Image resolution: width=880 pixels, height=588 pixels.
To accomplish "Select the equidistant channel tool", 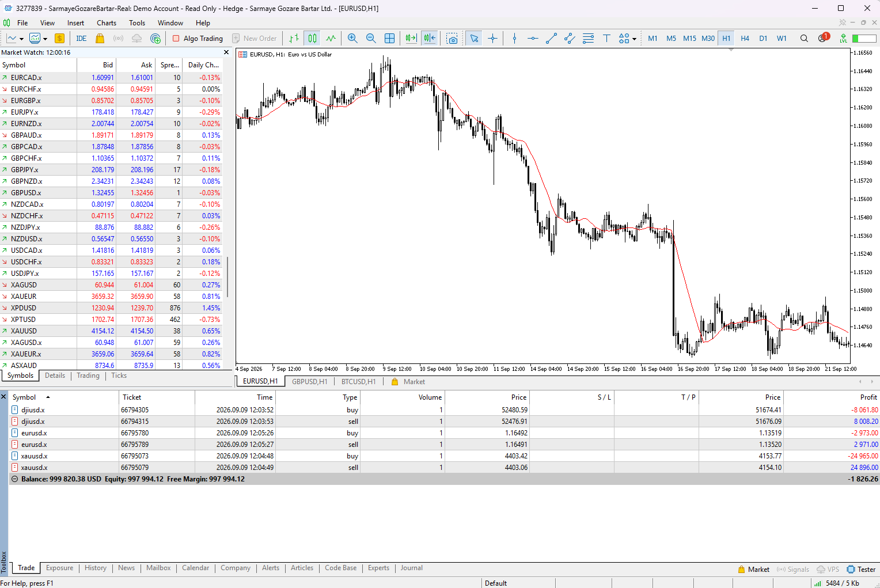I will (x=570, y=39).
